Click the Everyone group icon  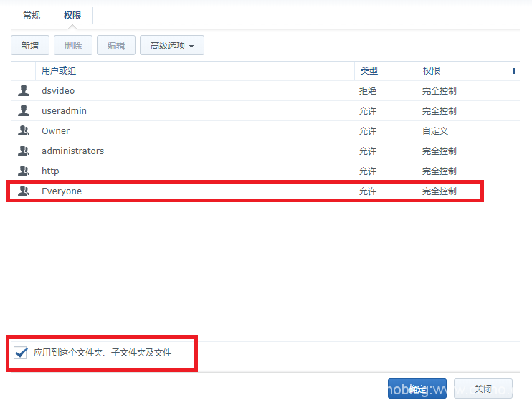pyautogui.click(x=24, y=191)
